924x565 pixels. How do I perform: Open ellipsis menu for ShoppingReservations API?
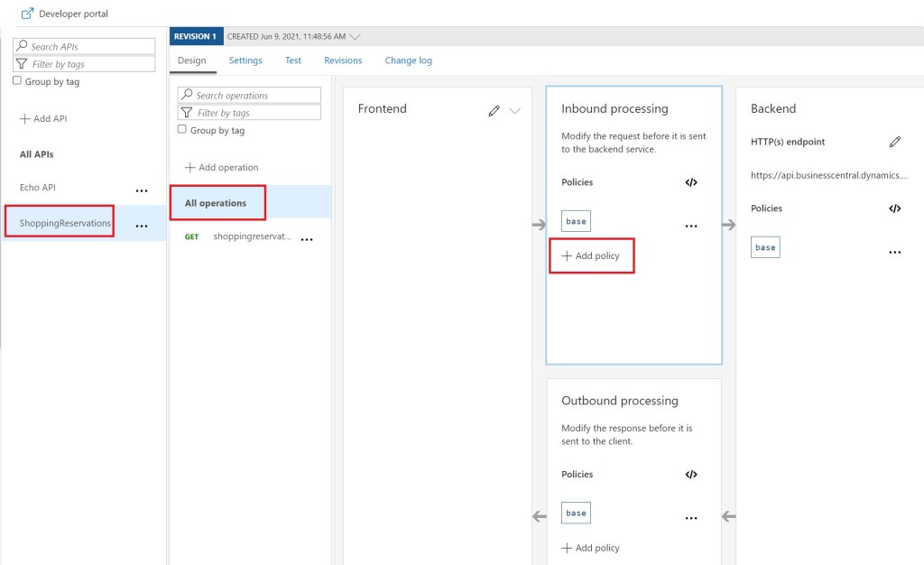(142, 225)
